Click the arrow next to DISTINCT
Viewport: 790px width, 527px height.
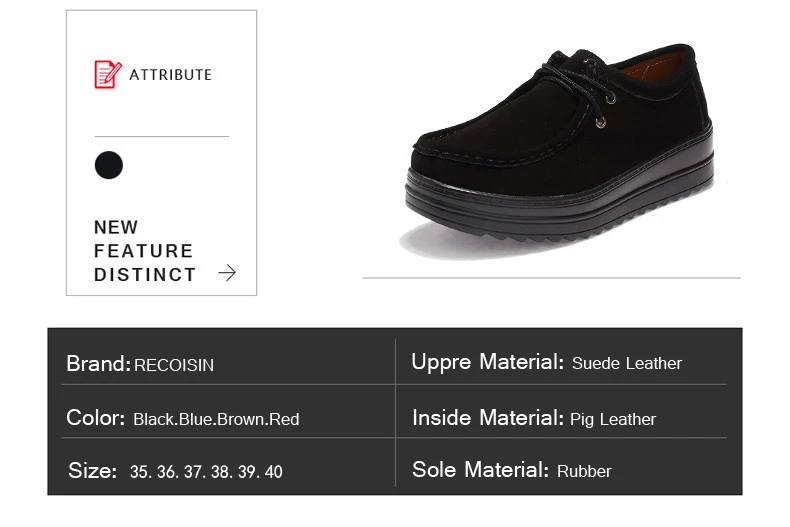227,273
